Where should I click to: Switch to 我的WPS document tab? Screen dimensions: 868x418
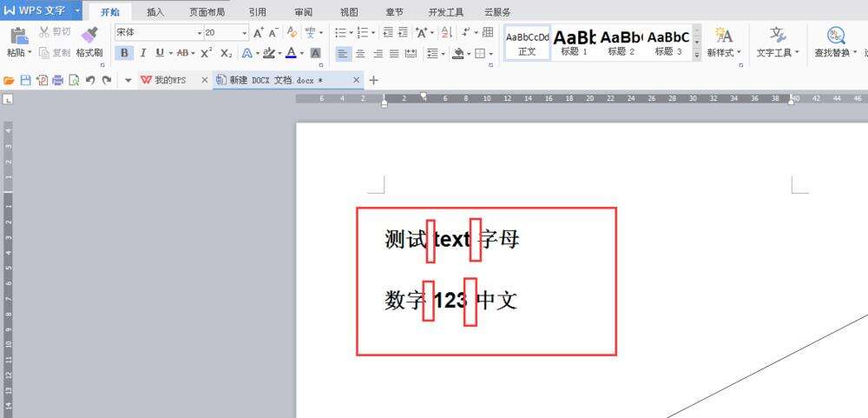(169, 80)
